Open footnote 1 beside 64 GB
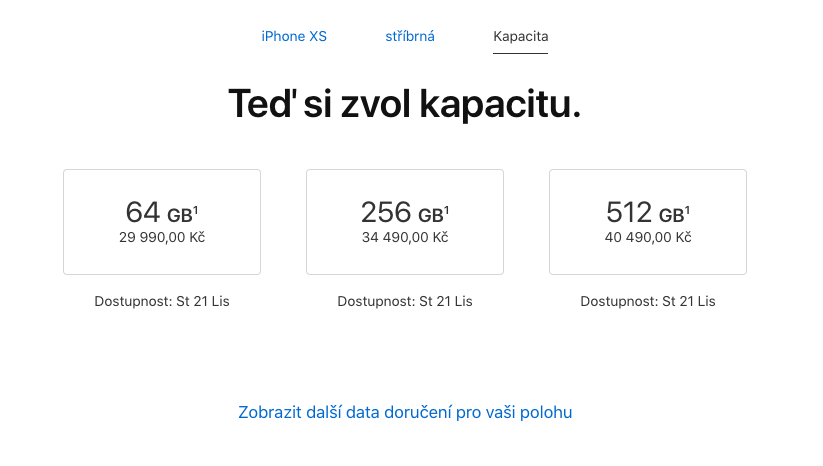This screenshot has width=823, height=466. [196, 209]
